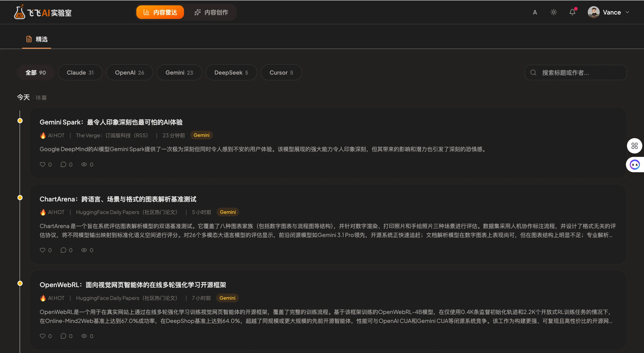Click the timeline dot beside ChartArena
This screenshot has width=644, height=353.
[20, 198]
